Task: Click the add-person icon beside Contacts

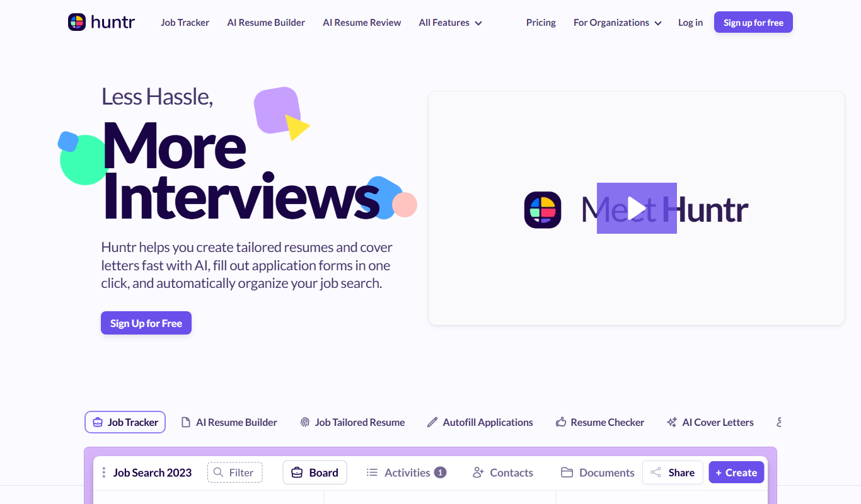Action: 478,472
